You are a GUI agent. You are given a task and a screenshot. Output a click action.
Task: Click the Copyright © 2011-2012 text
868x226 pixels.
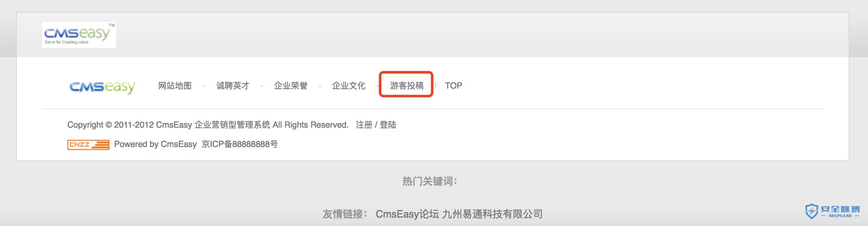click(x=111, y=125)
